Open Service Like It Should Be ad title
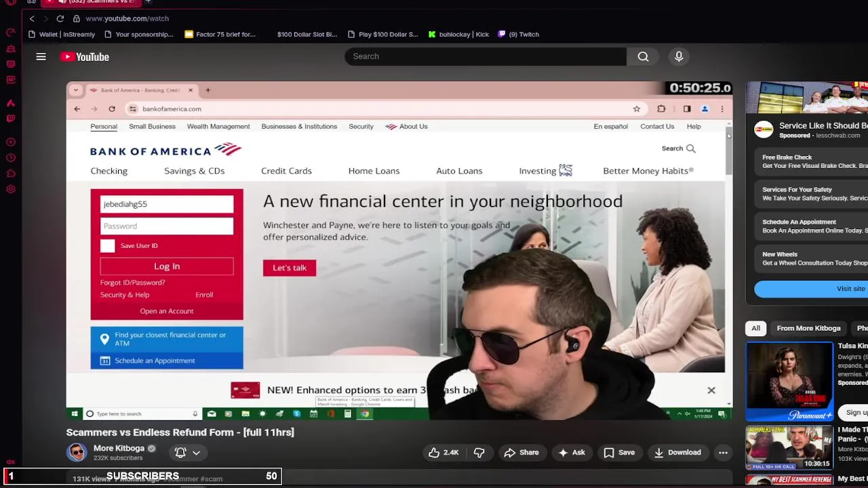 [823, 125]
